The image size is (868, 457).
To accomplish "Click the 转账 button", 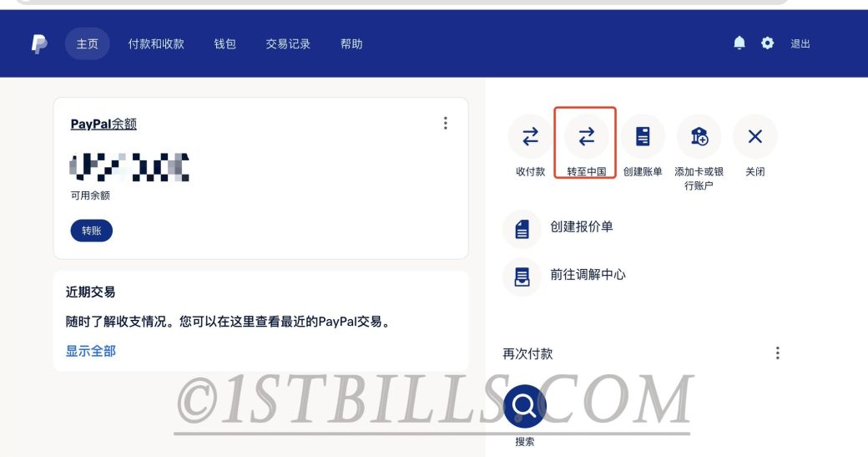I will (91, 231).
